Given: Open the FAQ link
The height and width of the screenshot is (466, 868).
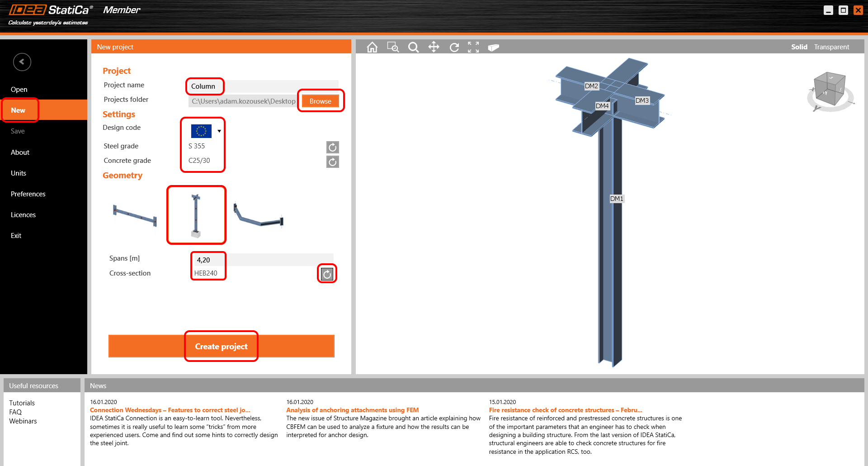Looking at the screenshot, I should pyautogui.click(x=15, y=412).
